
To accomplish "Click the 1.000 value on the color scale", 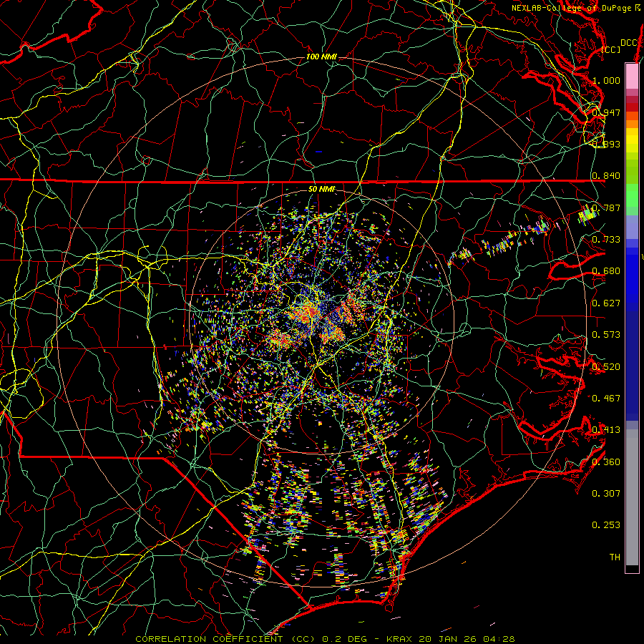I will click(606, 80).
